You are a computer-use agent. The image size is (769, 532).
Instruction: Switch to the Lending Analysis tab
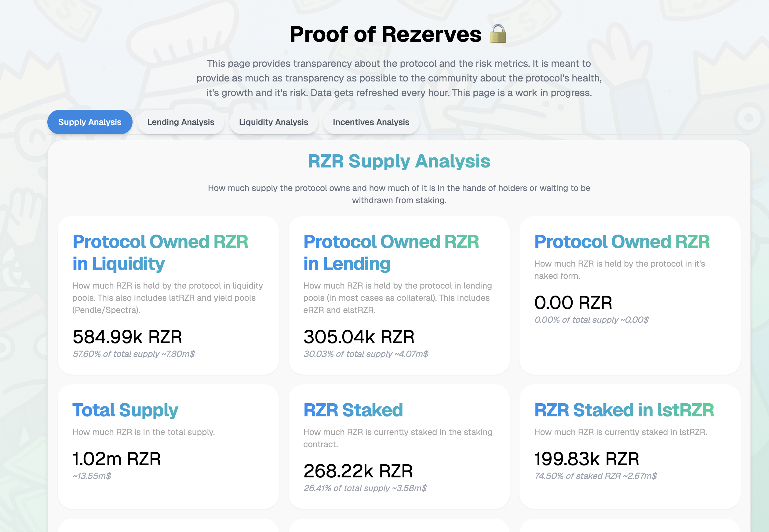click(180, 122)
